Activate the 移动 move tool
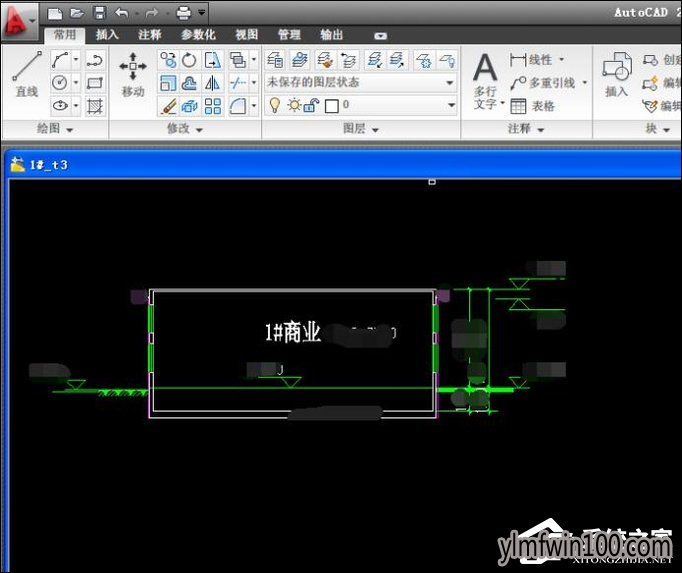Image resolution: width=682 pixels, height=573 pixels. (x=133, y=74)
